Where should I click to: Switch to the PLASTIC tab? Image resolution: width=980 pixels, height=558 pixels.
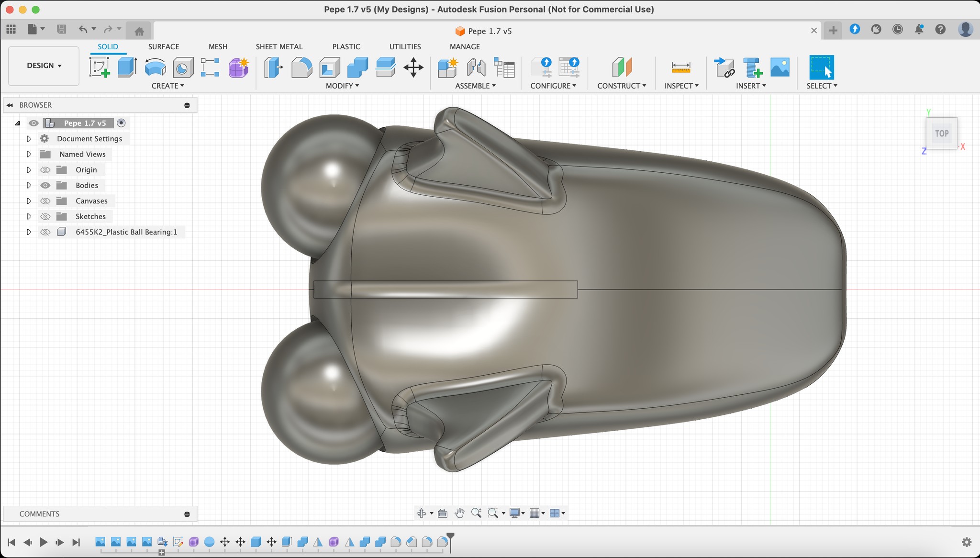pos(346,46)
